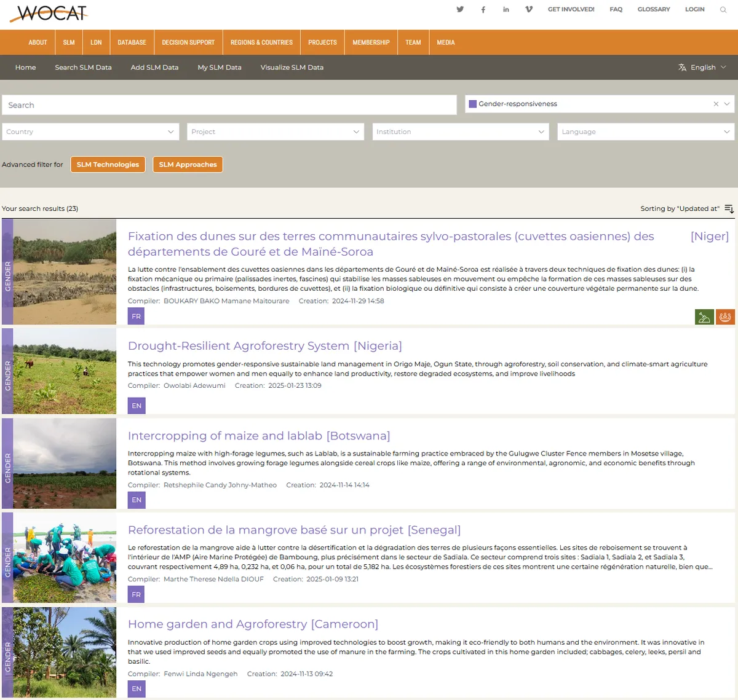Viewport: 738px width, 700px height.
Task: Expand the Country dropdown
Action: (90, 132)
